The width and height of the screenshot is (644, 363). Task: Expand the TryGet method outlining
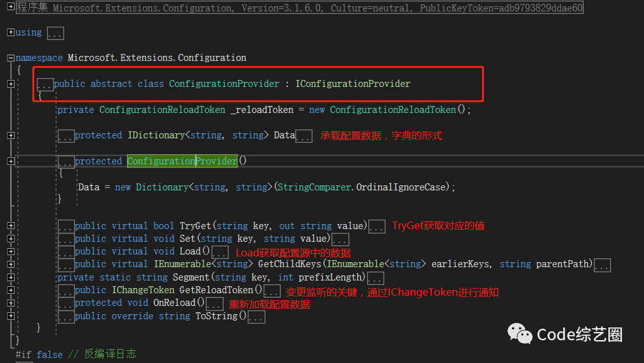[11, 225]
